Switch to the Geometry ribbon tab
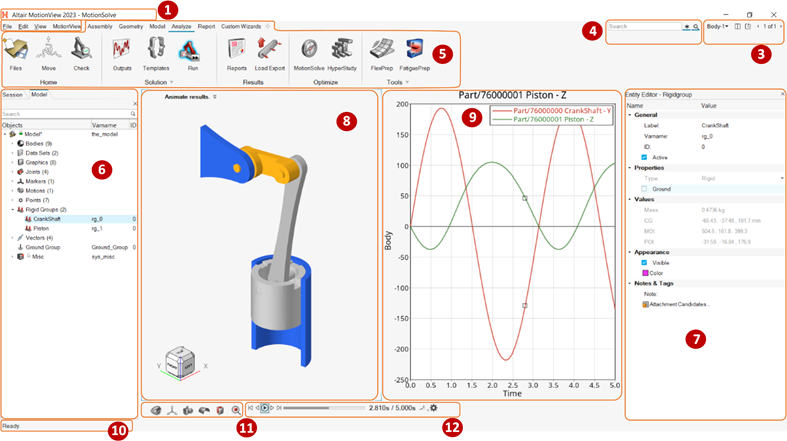This screenshot has height=441, width=787. click(x=131, y=26)
